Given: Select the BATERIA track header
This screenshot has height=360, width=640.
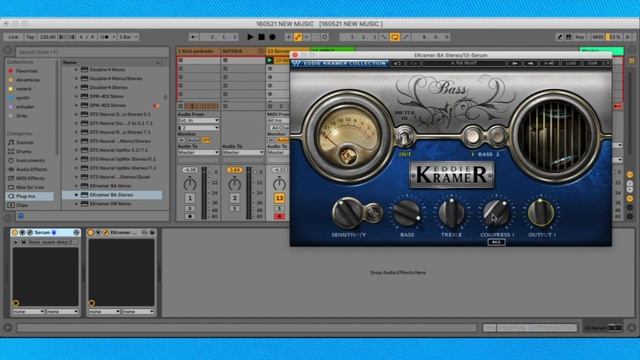Looking at the screenshot, I should point(242,51).
